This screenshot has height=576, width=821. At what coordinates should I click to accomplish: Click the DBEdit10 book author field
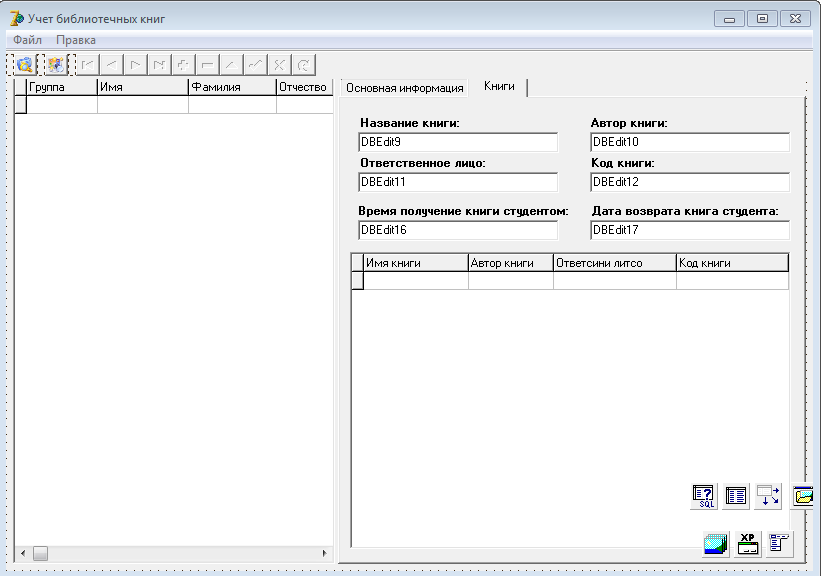pyautogui.click(x=690, y=142)
